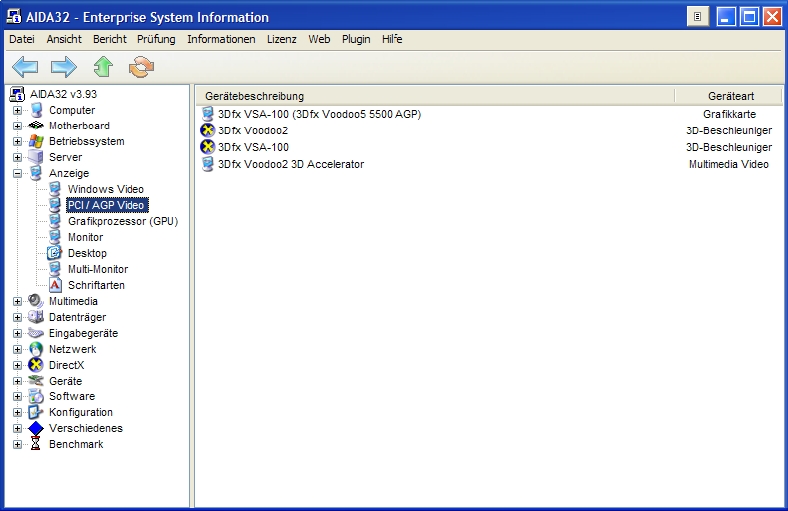Click the Datenträger drive icon
The height and width of the screenshot is (511, 788).
coord(36,317)
